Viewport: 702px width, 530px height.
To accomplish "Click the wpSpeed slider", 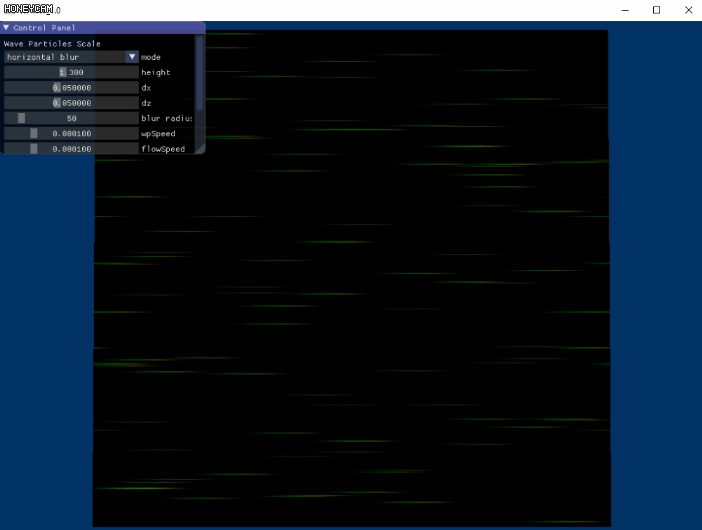I will (71, 133).
